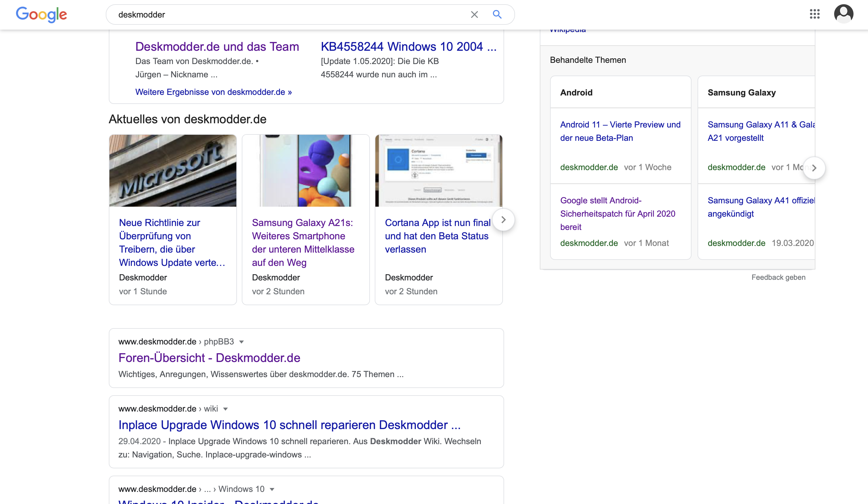
Task: Click 'Behandelte Themen' heading
Action: tap(588, 60)
